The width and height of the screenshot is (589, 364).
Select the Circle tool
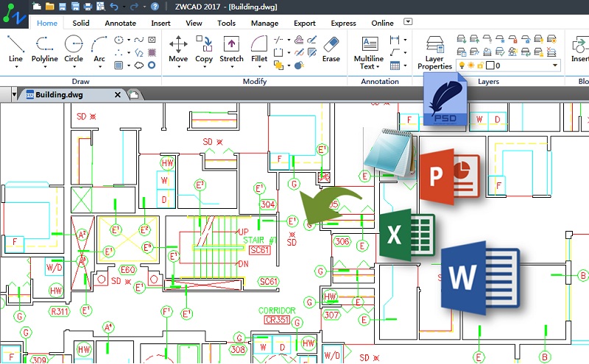coord(74,49)
